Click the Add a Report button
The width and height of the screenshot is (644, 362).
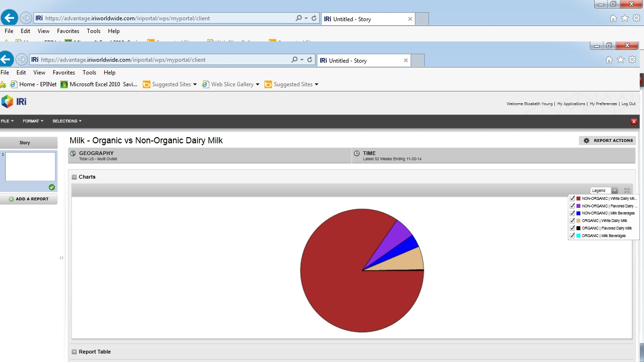click(29, 199)
